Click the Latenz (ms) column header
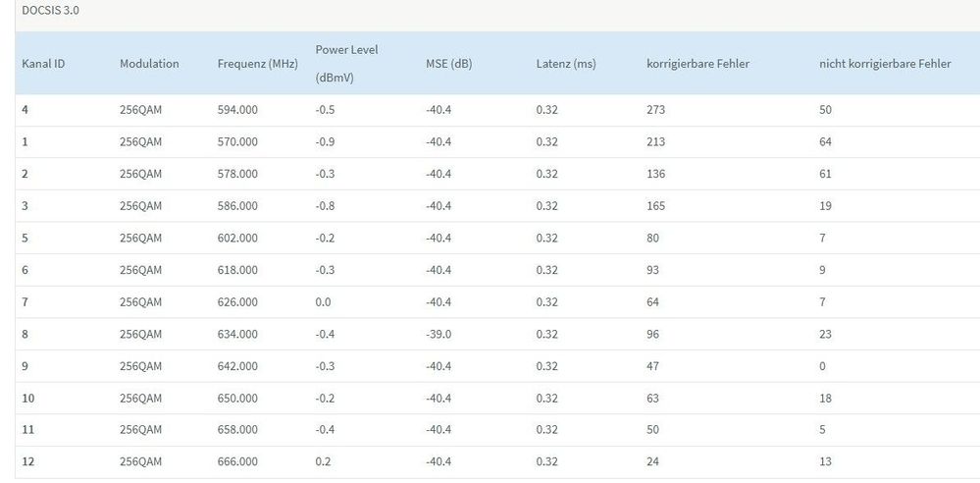The height and width of the screenshot is (483, 980). pos(566,64)
